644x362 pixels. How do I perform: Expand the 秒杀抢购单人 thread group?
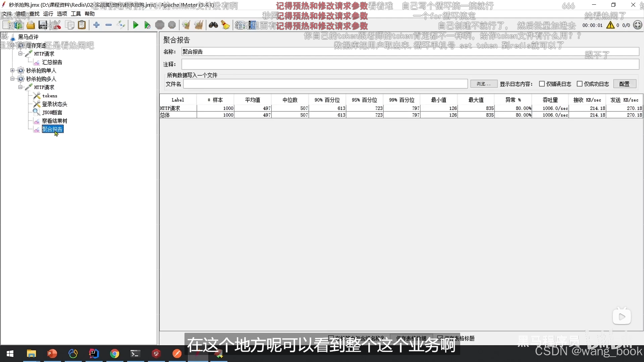tap(12, 70)
